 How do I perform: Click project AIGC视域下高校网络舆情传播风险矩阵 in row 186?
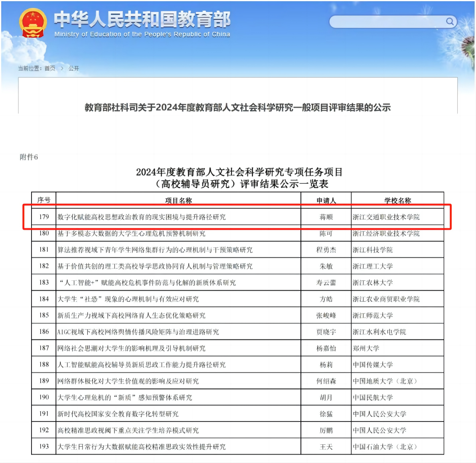click(138, 332)
